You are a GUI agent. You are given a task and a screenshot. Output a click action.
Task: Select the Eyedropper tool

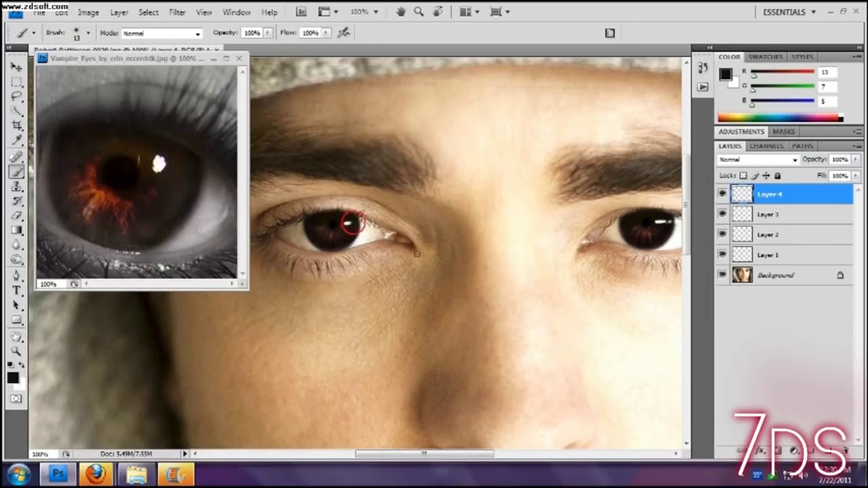[x=16, y=141]
